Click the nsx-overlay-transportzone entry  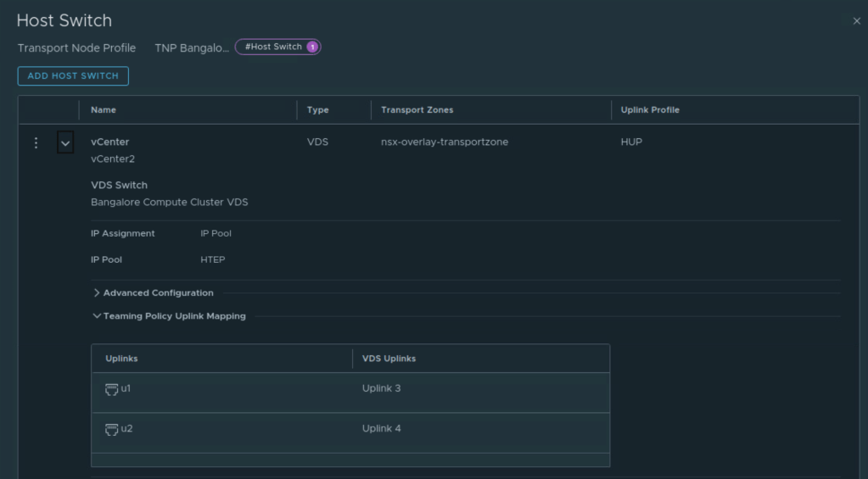point(445,142)
